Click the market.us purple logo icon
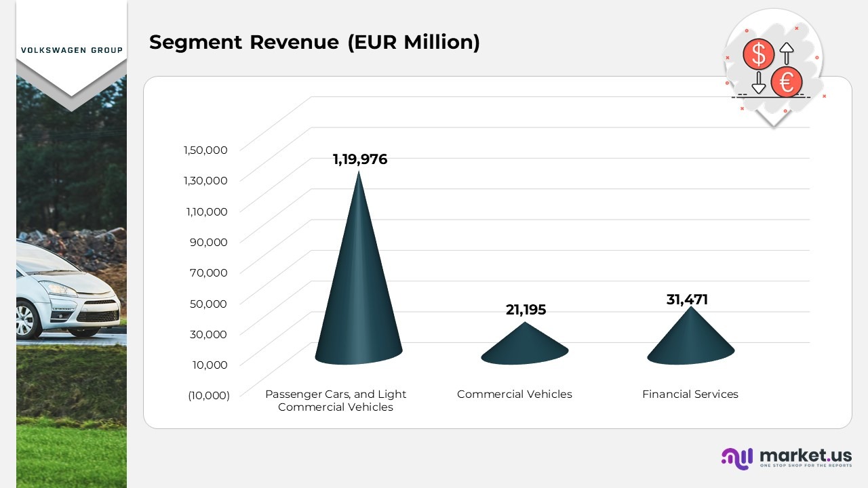The image size is (868, 488). pos(737,458)
